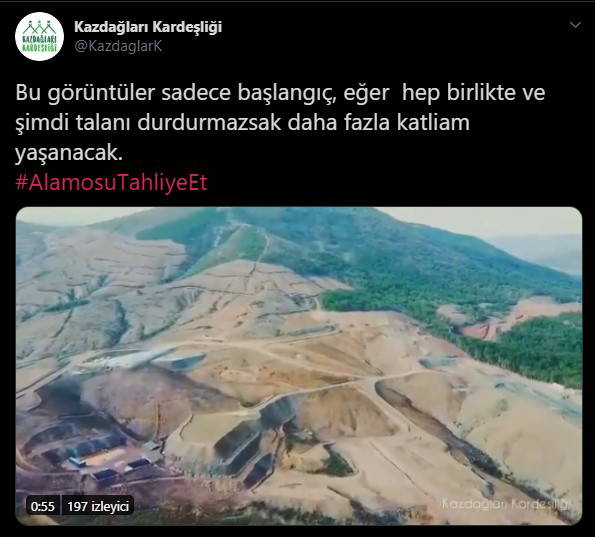Click the Kazdağları Kardeşliği video watermark
Image resolution: width=595 pixels, height=537 pixels.
[x=507, y=504]
